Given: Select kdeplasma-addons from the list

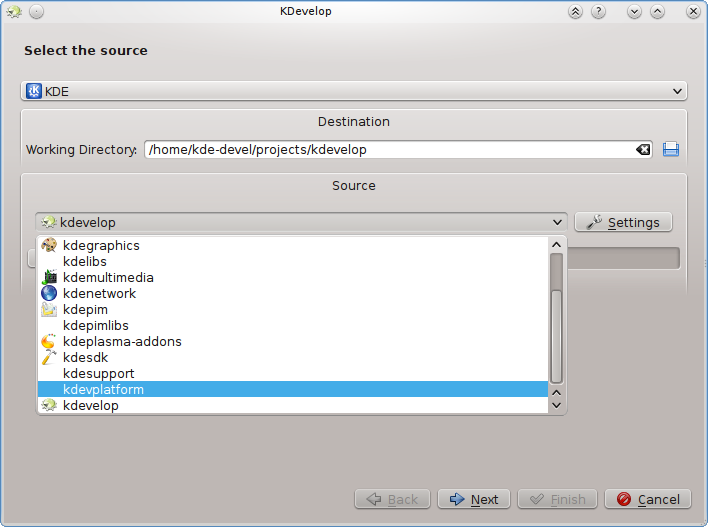Looking at the screenshot, I should click(293, 341).
